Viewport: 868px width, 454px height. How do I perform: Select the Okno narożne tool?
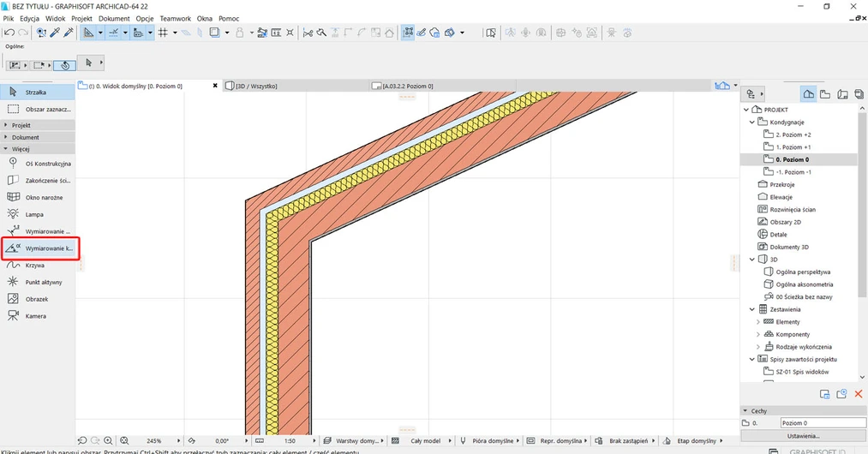[38, 197]
